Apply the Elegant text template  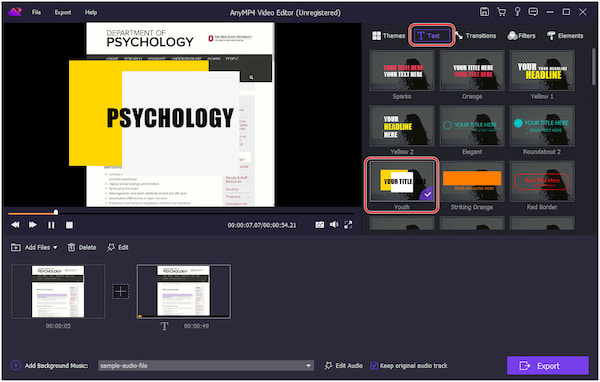(x=472, y=126)
